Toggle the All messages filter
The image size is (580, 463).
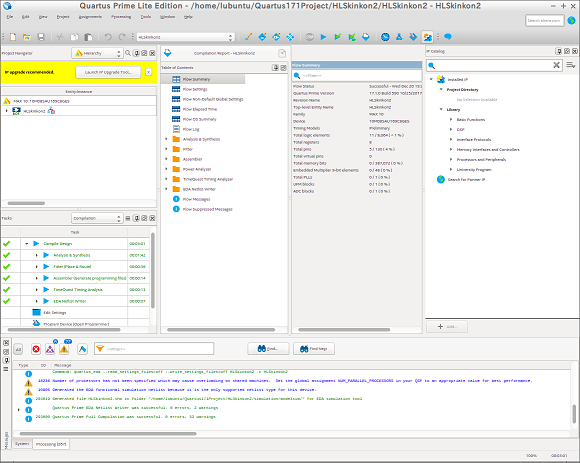[x=18, y=349]
